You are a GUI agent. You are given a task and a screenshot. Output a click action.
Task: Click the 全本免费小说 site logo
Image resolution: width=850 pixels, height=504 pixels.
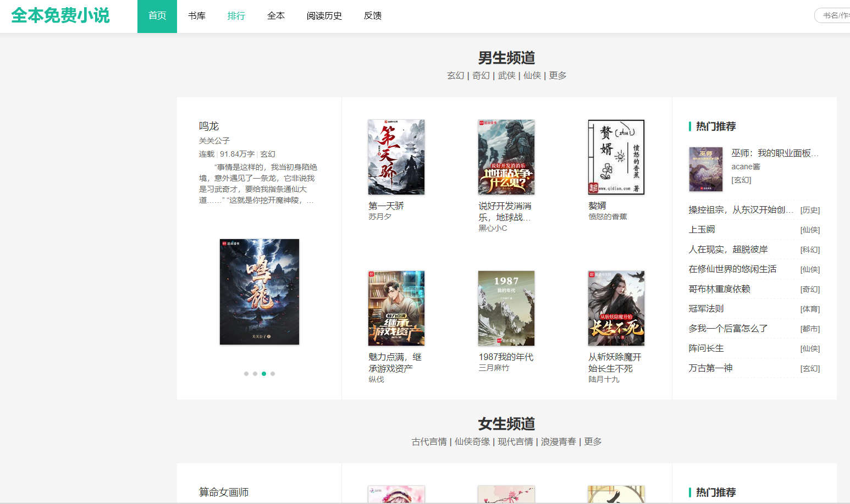pyautogui.click(x=60, y=15)
